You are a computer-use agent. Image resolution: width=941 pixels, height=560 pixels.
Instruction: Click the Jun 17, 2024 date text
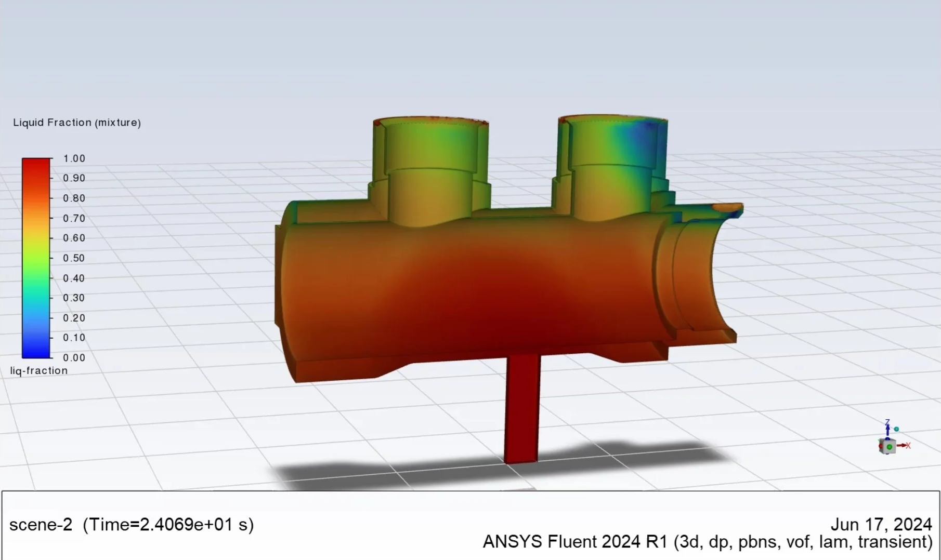[x=881, y=524]
